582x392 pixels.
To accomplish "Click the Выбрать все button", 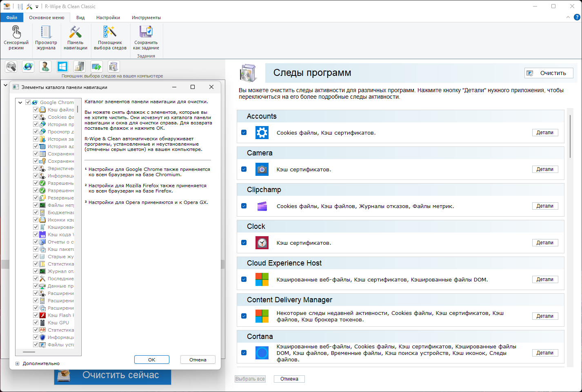I will pos(250,379).
